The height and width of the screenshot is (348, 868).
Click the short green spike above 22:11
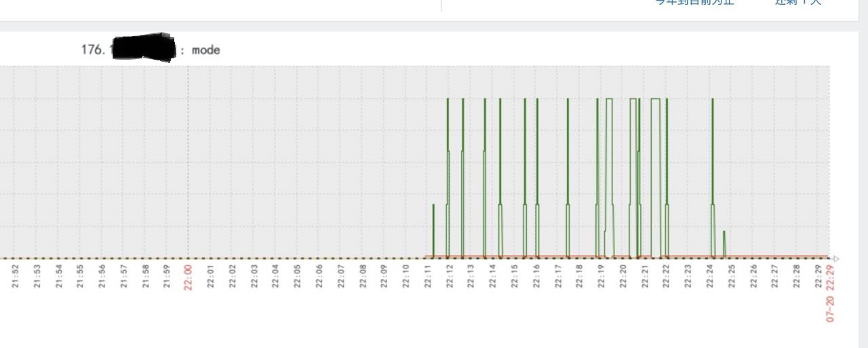click(433, 230)
